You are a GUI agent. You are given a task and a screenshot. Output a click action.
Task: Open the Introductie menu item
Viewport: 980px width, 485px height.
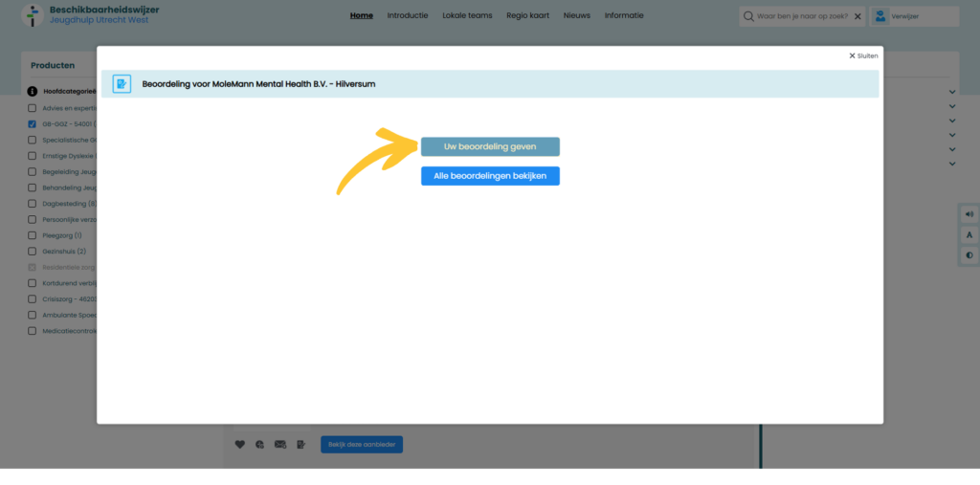pyautogui.click(x=408, y=15)
